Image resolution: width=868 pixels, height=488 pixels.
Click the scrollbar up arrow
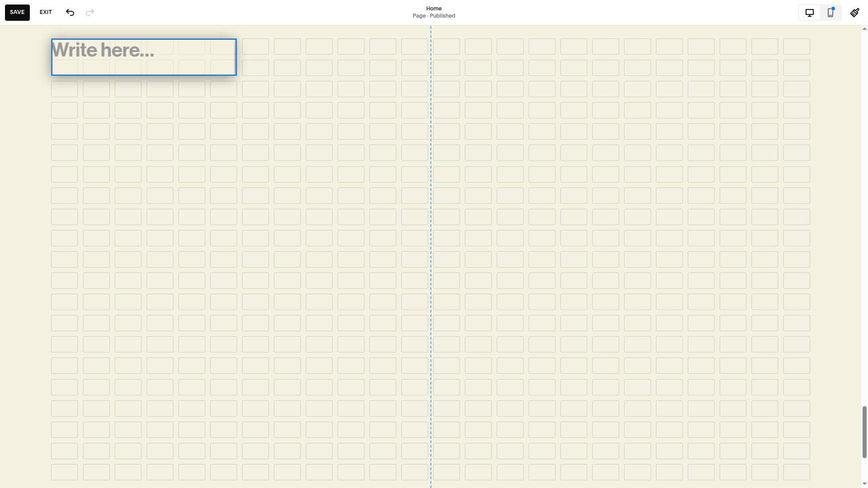pyautogui.click(x=864, y=29)
